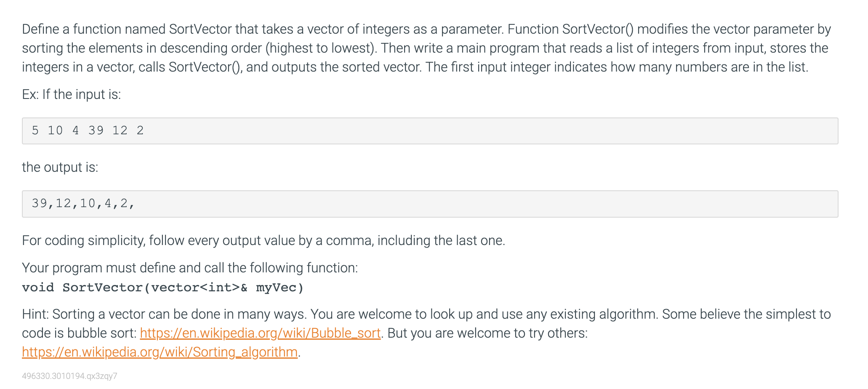Open the Sorting_algorithm Wikipedia link
The width and height of the screenshot is (868, 389).
pos(160,352)
